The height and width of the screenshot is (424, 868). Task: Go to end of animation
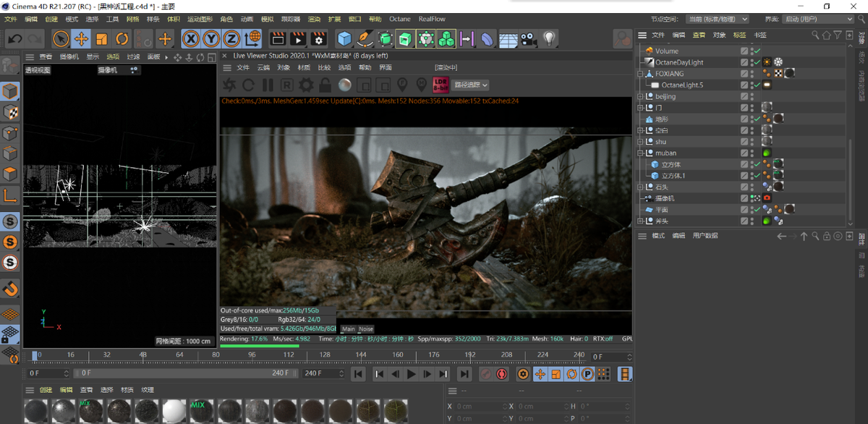(x=464, y=374)
